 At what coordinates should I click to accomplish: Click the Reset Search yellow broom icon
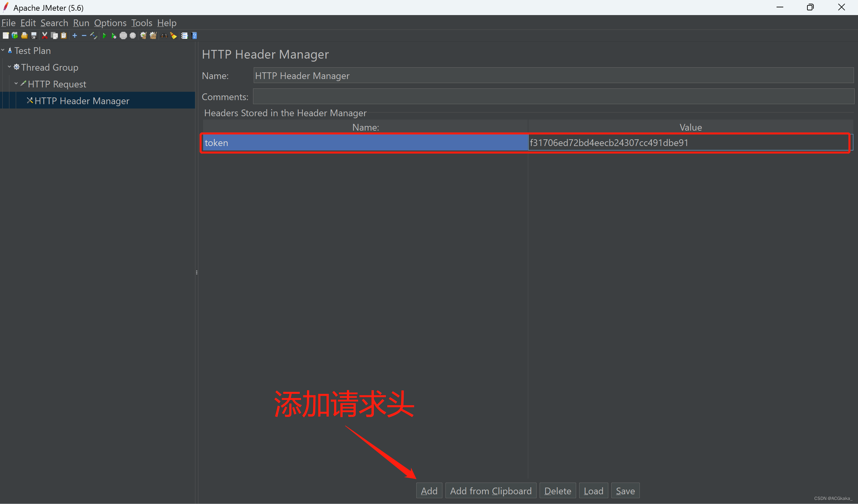pos(174,36)
